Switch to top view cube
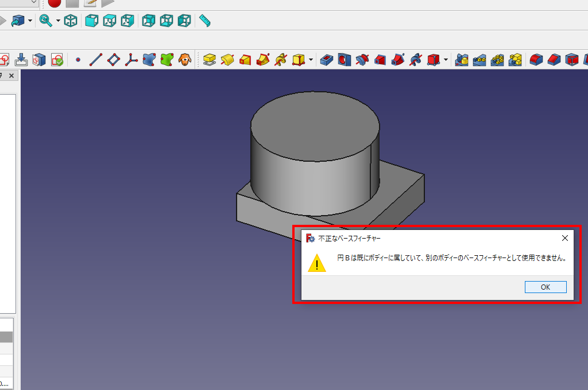This screenshot has width=588, height=390. pyautogui.click(x=110, y=21)
